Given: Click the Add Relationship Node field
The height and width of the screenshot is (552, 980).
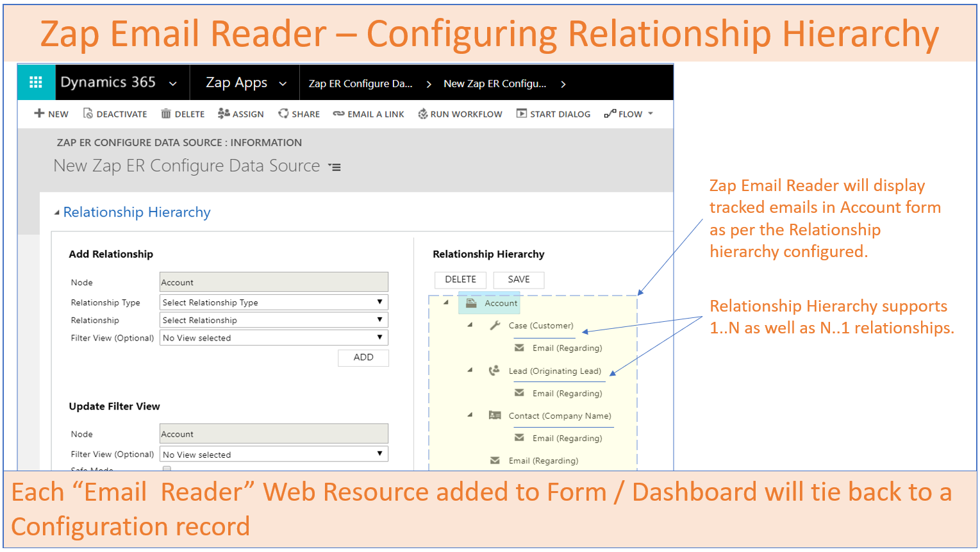Looking at the screenshot, I should pyautogui.click(x=274, y=282).
